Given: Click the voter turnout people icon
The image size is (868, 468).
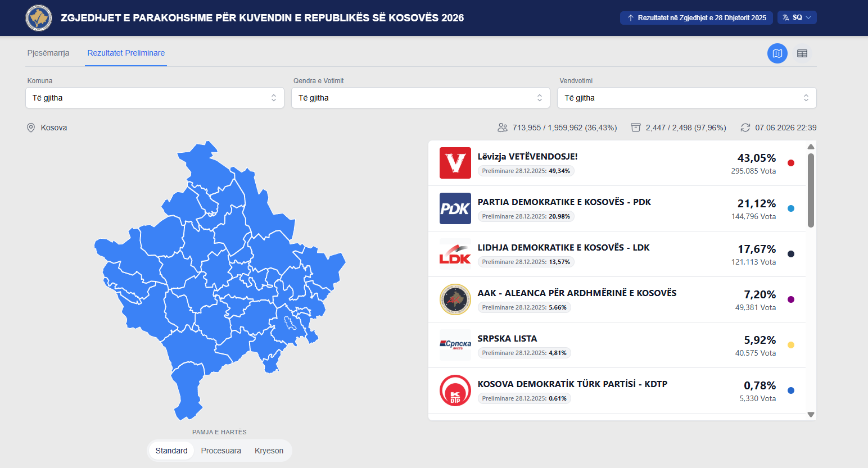Looking at the screenshot, I should click(x=503, y=128).
